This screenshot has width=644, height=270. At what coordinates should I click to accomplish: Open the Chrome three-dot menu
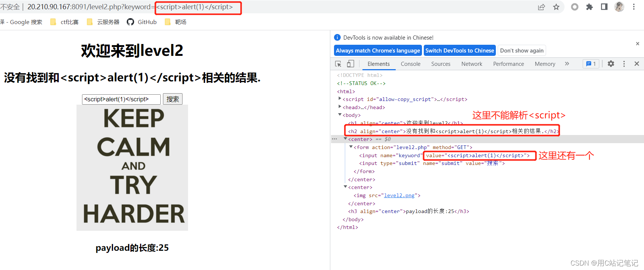click(634, 7)
